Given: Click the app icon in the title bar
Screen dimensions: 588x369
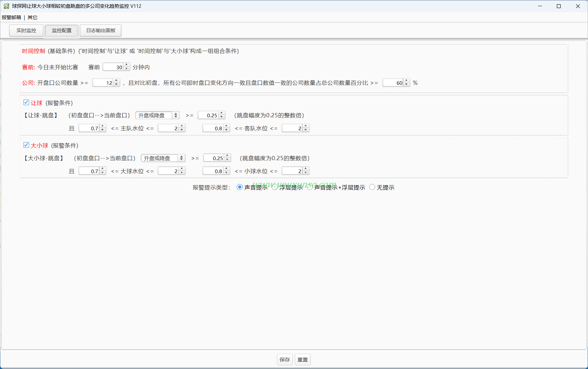Looking at the screenshot, I should pyautogui.click(x=6, y=6).
